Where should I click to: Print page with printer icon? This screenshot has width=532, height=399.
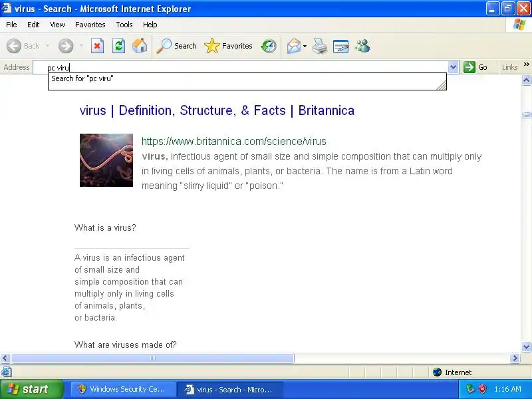tap(320, 46)
